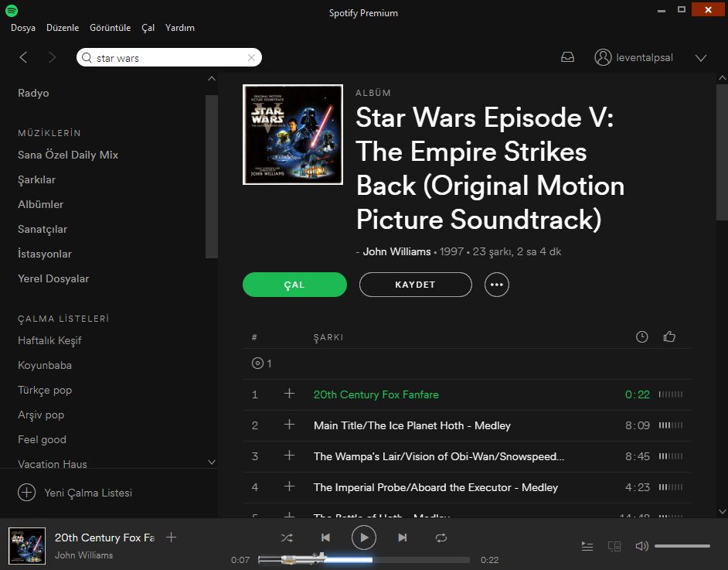Toggle shuffle playback
Viewport: 728px width, 570px height.
[x=287, y=538]
